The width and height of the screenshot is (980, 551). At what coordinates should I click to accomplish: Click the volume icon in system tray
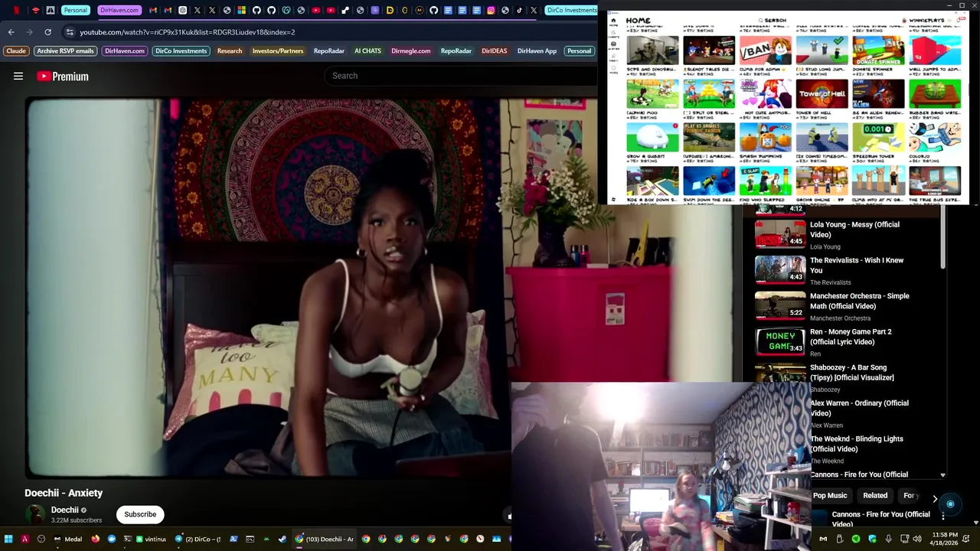917,539
